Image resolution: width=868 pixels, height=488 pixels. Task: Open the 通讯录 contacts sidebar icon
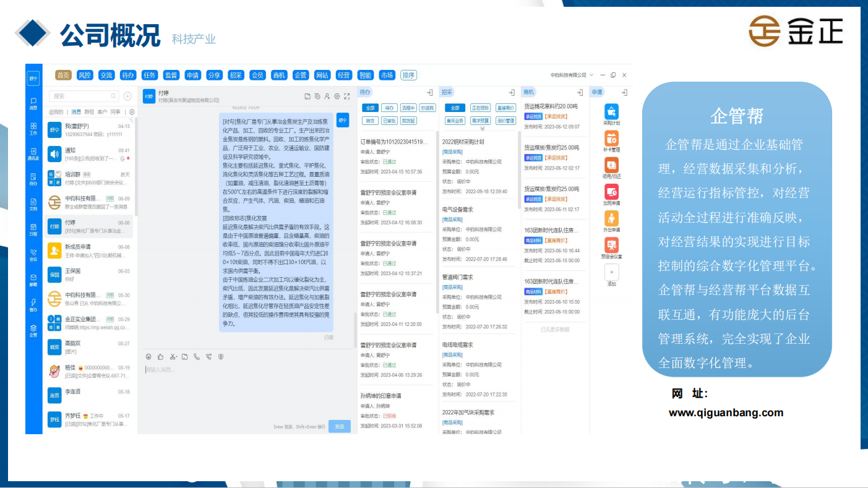click(x=33, y=153)
